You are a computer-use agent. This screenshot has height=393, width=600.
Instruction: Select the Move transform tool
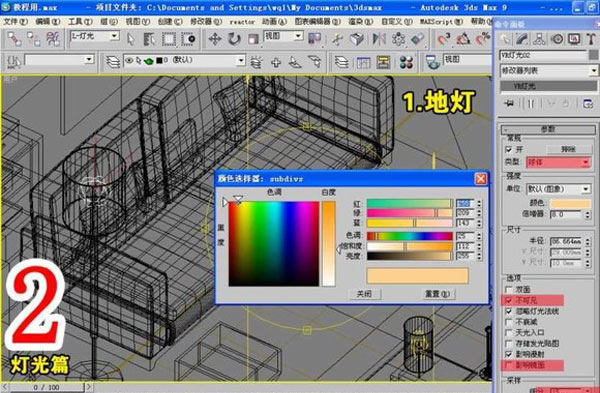(215, 39)
